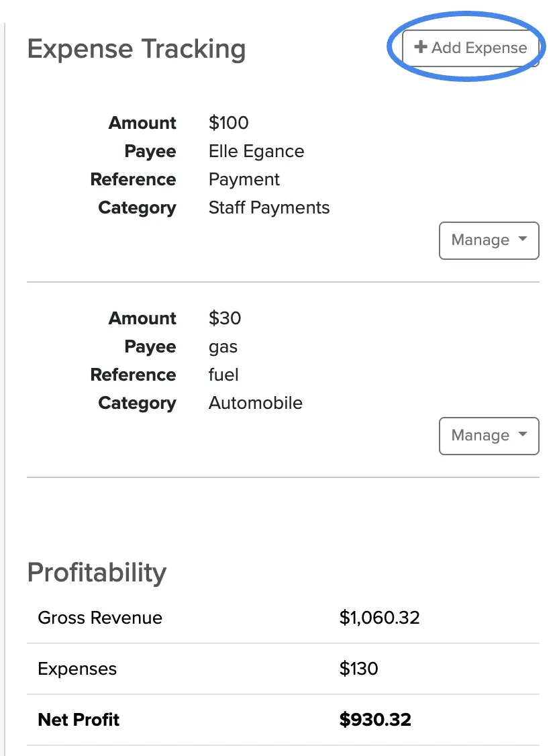
Task: Click the caret arrow on the Automobile Manage button
Action: 523,434
